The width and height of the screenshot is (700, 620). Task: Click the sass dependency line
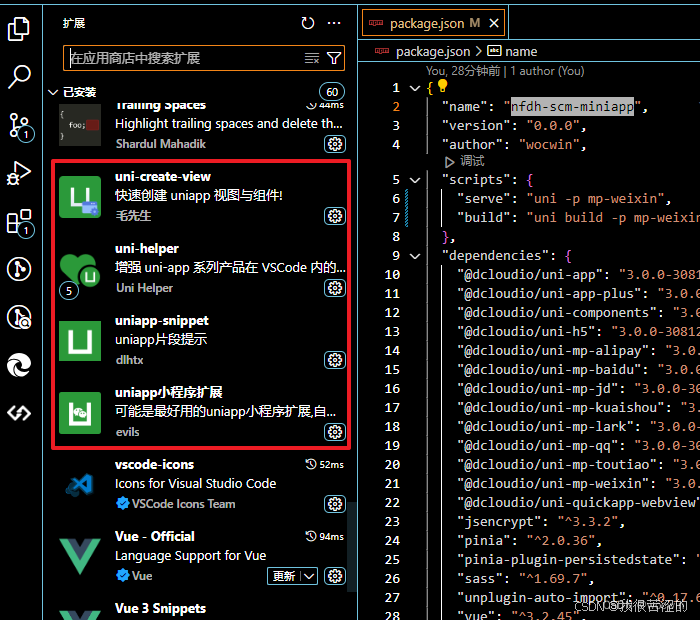525,579
